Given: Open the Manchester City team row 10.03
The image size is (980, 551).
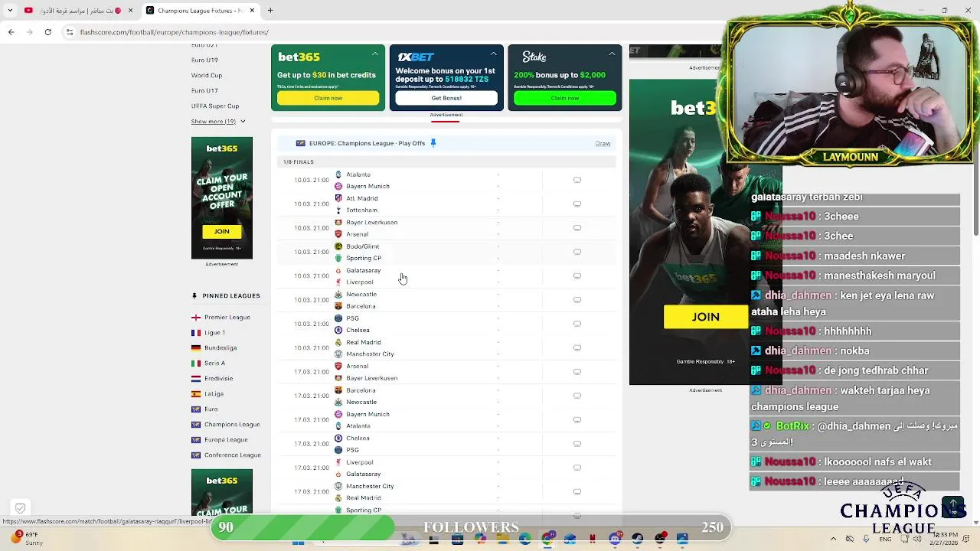Looking at the screenshot, I should (370, 354).
